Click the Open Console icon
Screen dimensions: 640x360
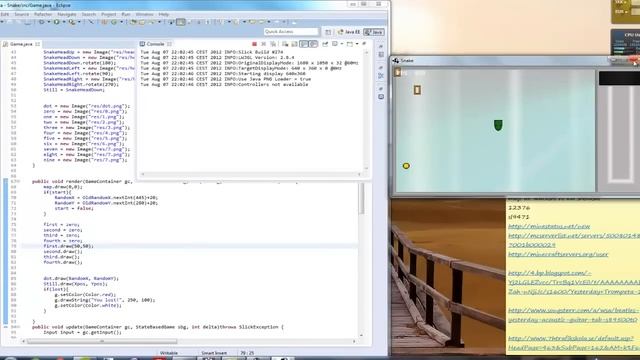click(350, 44)
